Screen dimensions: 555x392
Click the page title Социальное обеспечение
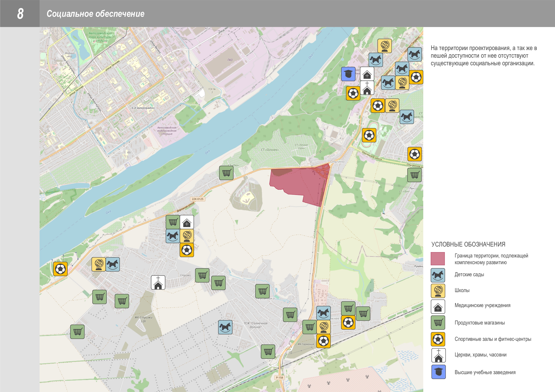click(96, 14)
